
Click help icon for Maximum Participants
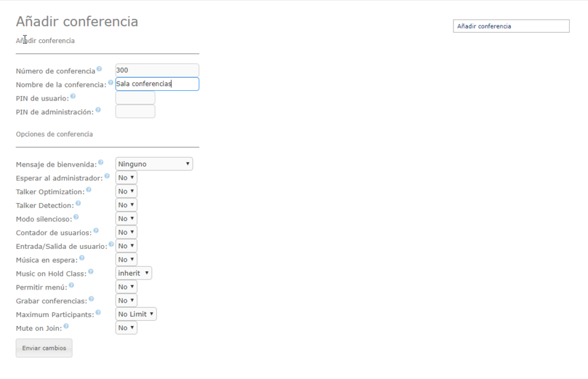98,312
